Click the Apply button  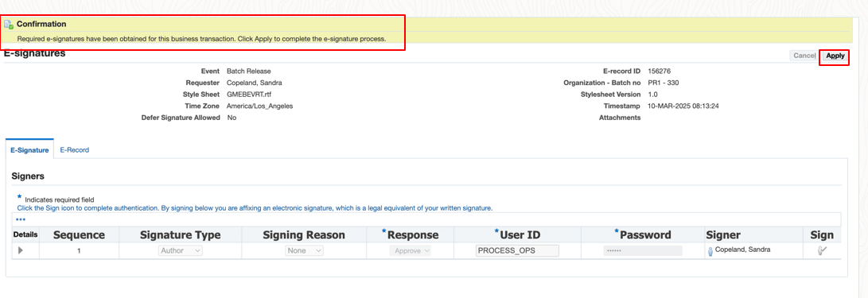835,56
